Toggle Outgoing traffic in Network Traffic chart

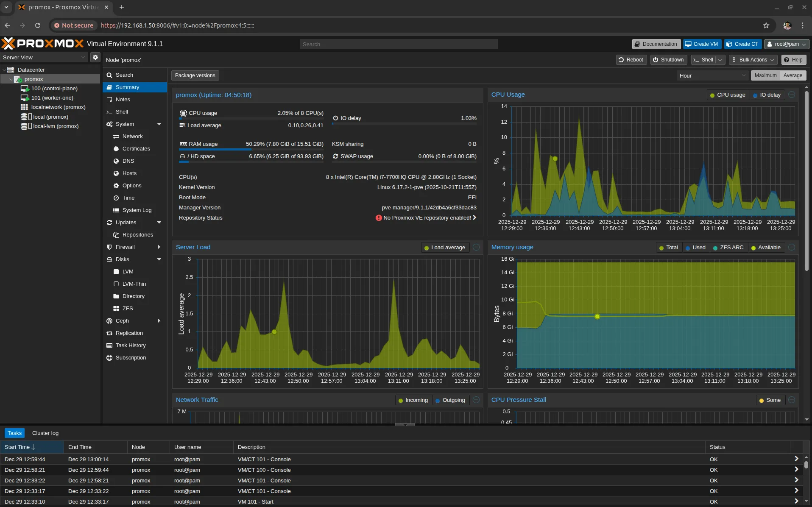451,400
